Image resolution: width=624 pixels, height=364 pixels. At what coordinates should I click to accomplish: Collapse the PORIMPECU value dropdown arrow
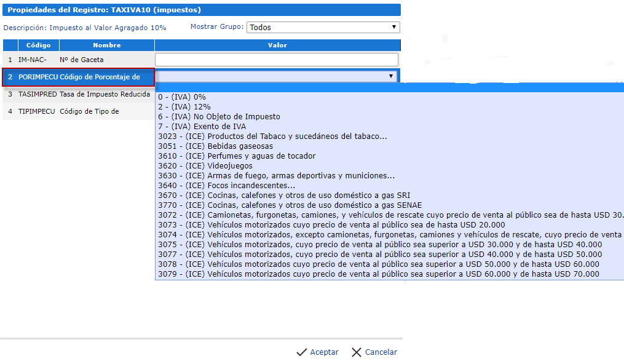point(391,76)
